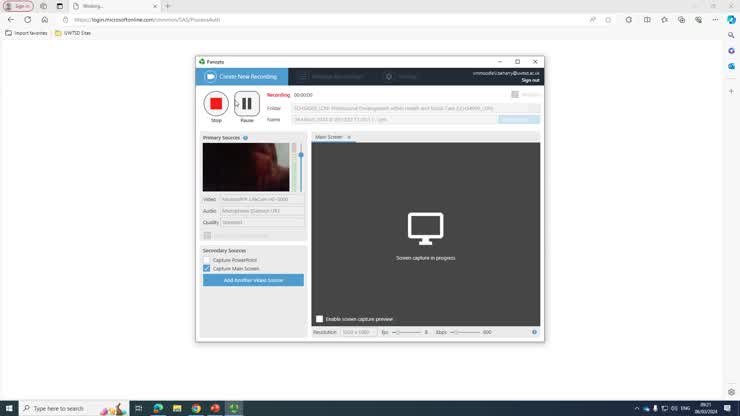Open Edge tab actions menu
This screenshot has height=416, width=740.
[x=60, y=6]
